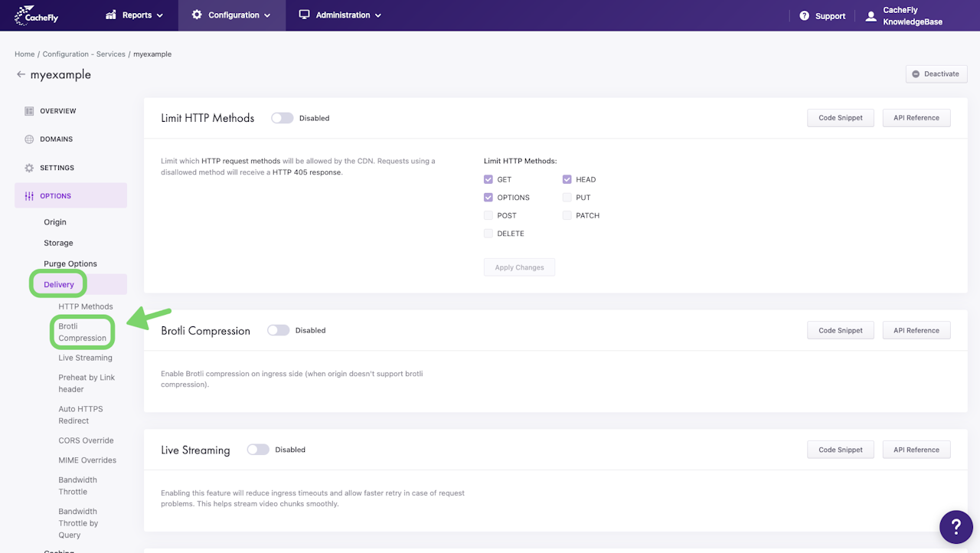The height and width of the screenshot is (553, 980).
Task: Click the CacheFly logo
Action: (32, 15)
